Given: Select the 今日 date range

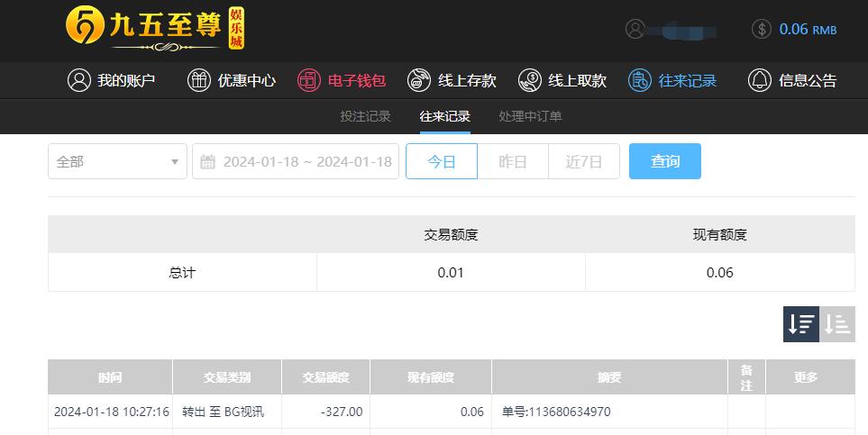Looking at the screenshot, I should (441, 161).
